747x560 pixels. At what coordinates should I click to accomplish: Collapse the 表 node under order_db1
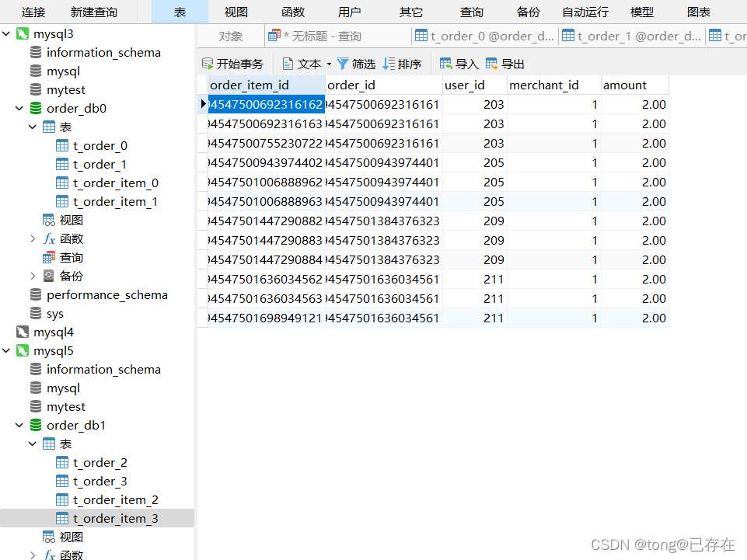pos(33,443)
